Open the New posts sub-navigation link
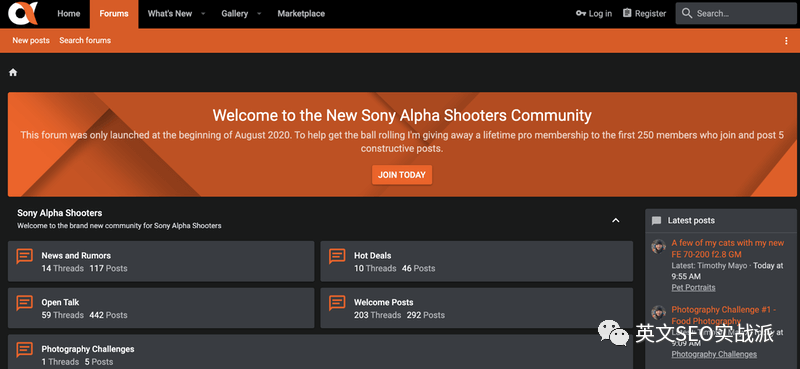This screenshot has width=800, height=369. [31, 40]
